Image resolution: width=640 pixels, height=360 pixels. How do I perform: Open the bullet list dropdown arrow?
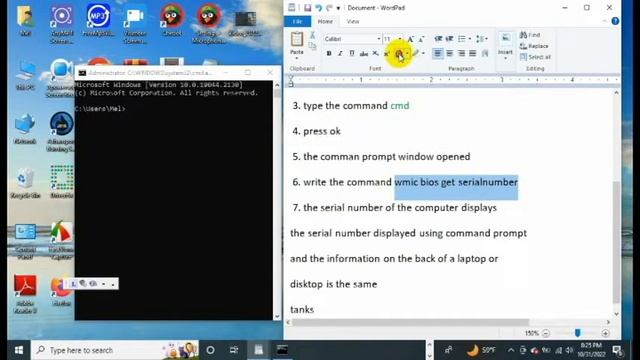[470, 39]
